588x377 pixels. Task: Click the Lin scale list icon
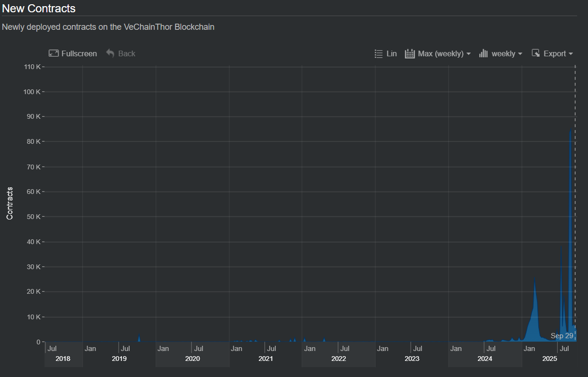(x=378, y=53)
